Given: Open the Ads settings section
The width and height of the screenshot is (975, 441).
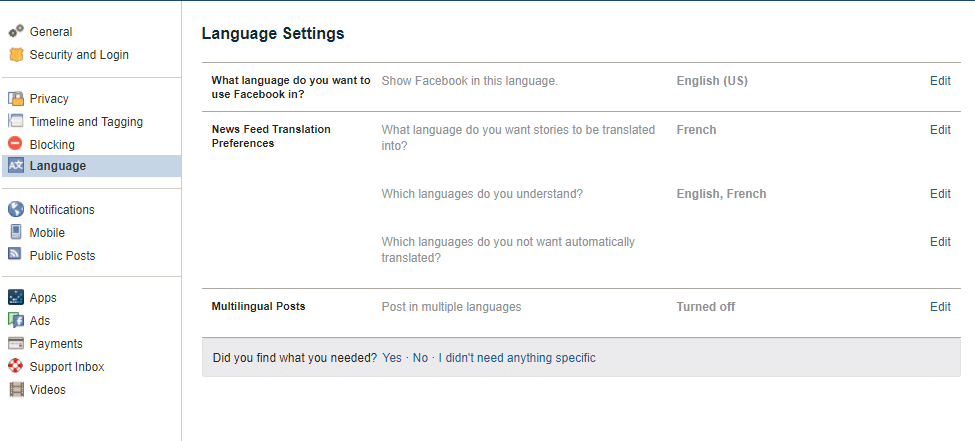Looking at the screenshot, I should pos(40,321).
